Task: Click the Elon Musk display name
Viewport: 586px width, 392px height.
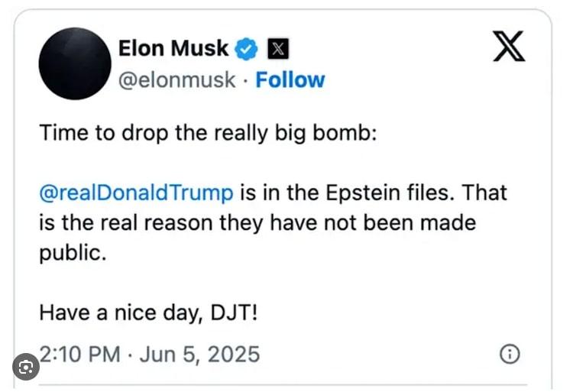Action: coord(173,49)
